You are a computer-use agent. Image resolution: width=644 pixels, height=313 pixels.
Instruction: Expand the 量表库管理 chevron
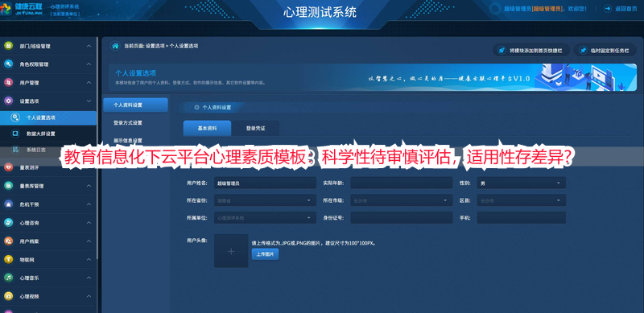(x=89, y=186)
